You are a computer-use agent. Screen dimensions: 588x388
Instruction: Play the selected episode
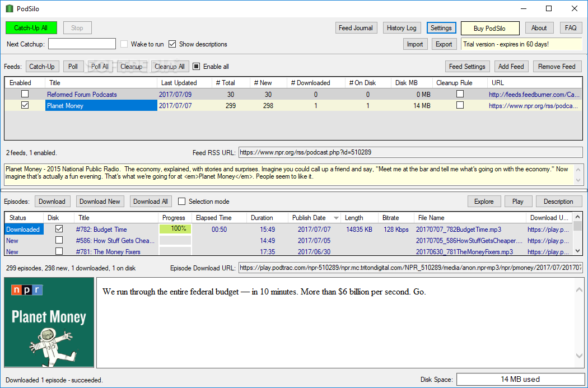(x=518, y=202)
